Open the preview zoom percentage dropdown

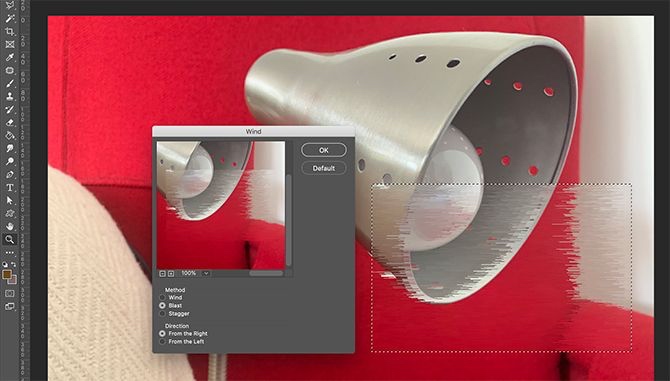pos(206,273)
